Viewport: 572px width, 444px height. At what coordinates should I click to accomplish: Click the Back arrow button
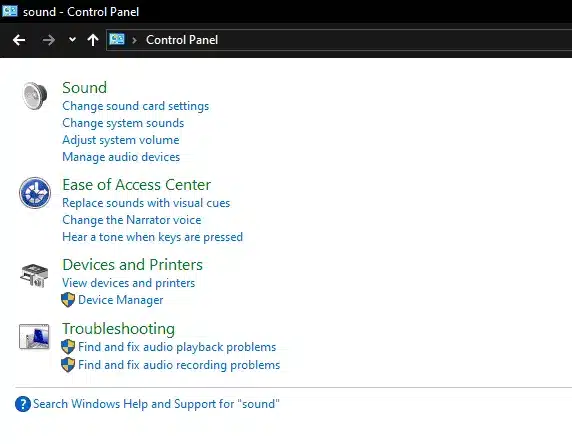(x=19, y=40)
